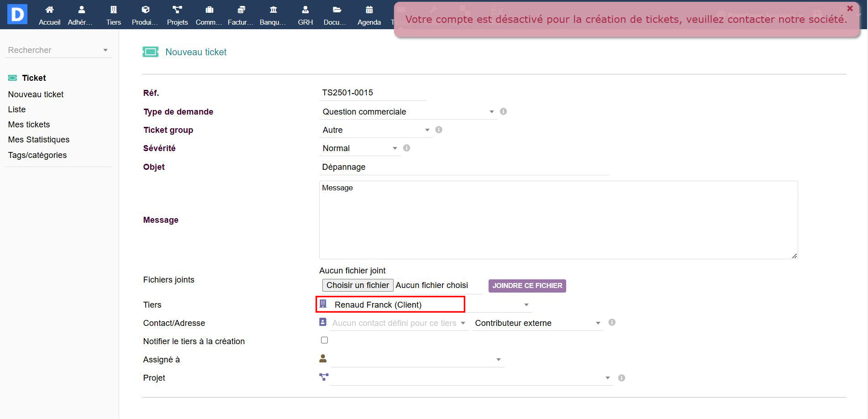Click info icon beside Projet field

point(621,378)
